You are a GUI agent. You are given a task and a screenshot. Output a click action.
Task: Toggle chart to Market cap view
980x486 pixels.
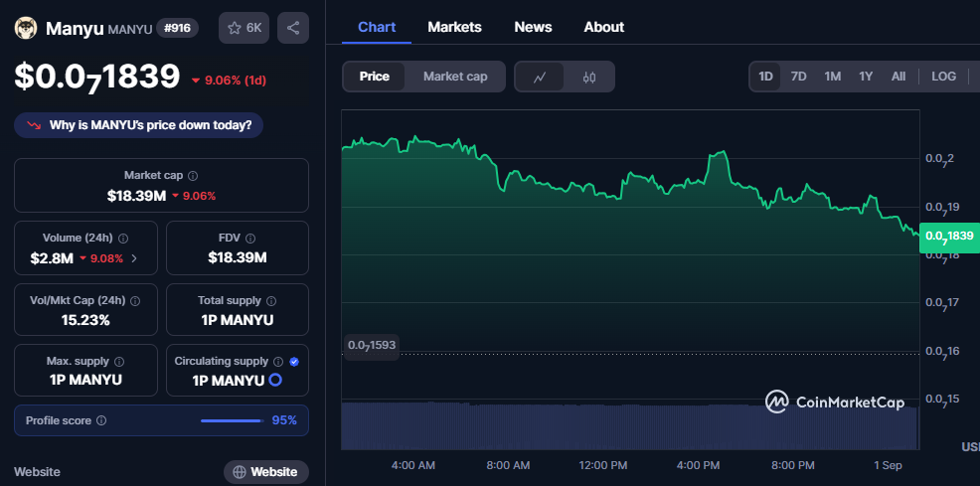(455, 77)
